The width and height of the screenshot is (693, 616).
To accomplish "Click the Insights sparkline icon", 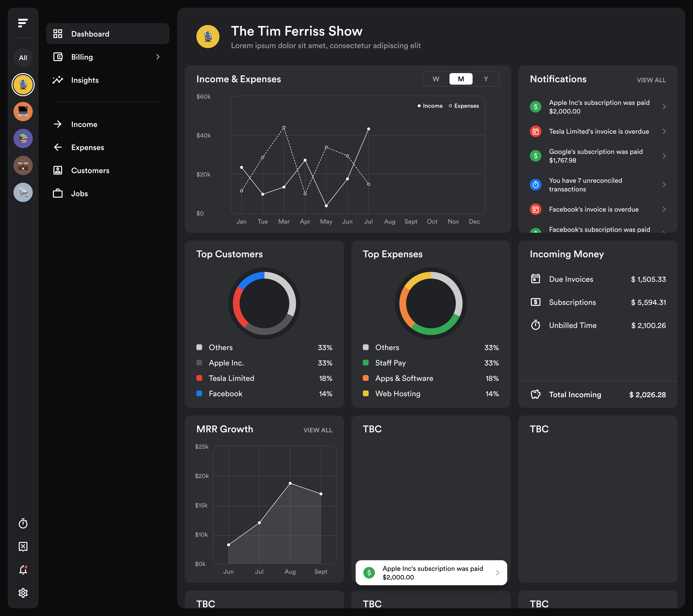I will (x=58, y=80).
